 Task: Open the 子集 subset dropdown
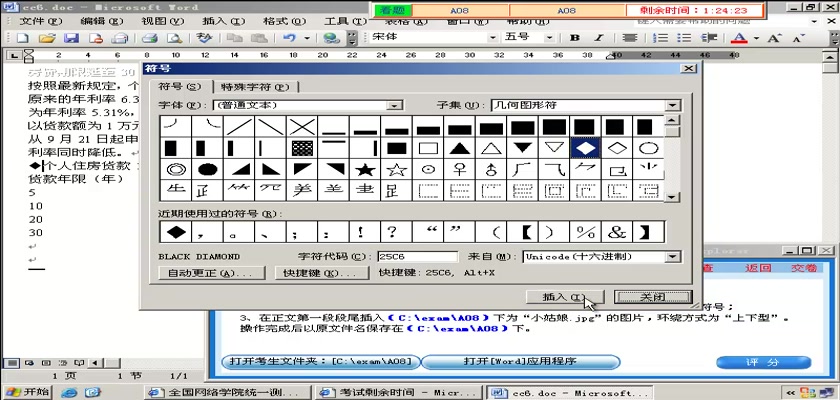(674, 105)
